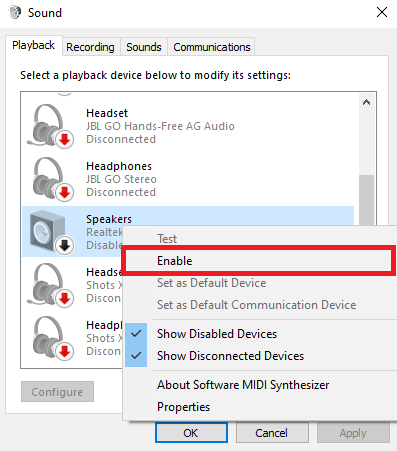The width and height of the screenshot is (397, 451).
Task: Click the Configure button
Action: coord(57,392)
